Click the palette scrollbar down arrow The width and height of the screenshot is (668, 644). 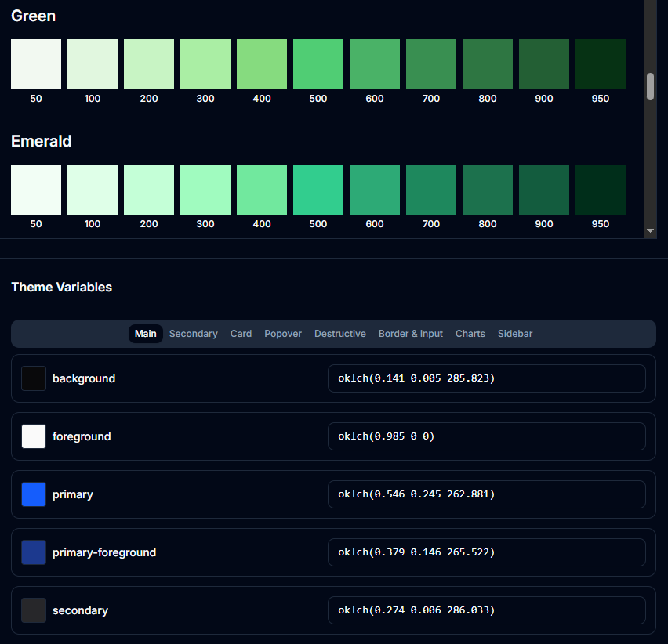point(650,230)
